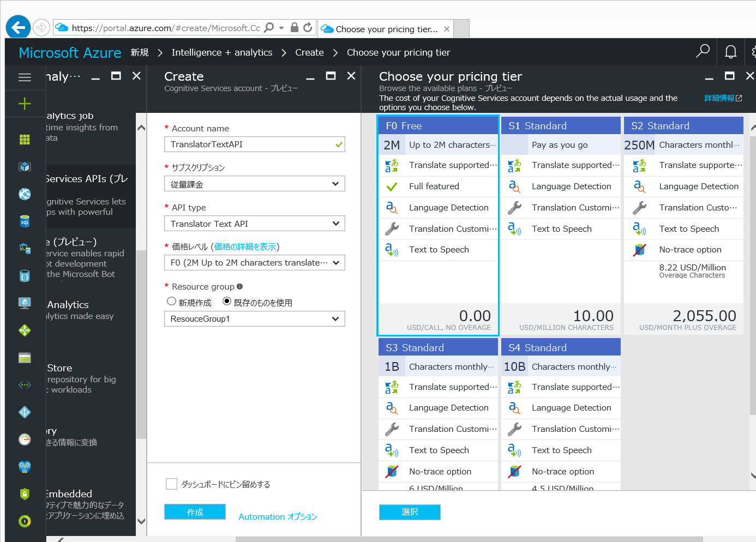Click breadcrumb Intelligence + analytics
This screenshot has height=542, width=756.
coord(222,52)
